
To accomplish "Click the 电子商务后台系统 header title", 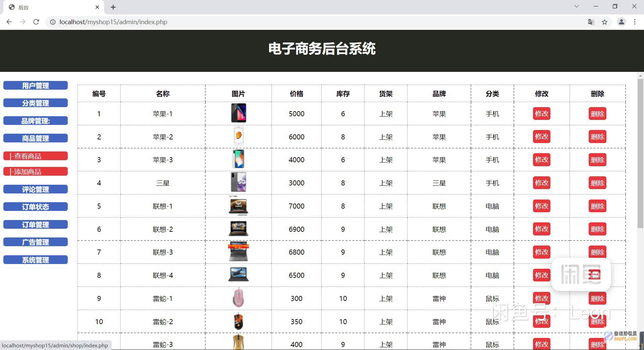I will pos(322,49).
